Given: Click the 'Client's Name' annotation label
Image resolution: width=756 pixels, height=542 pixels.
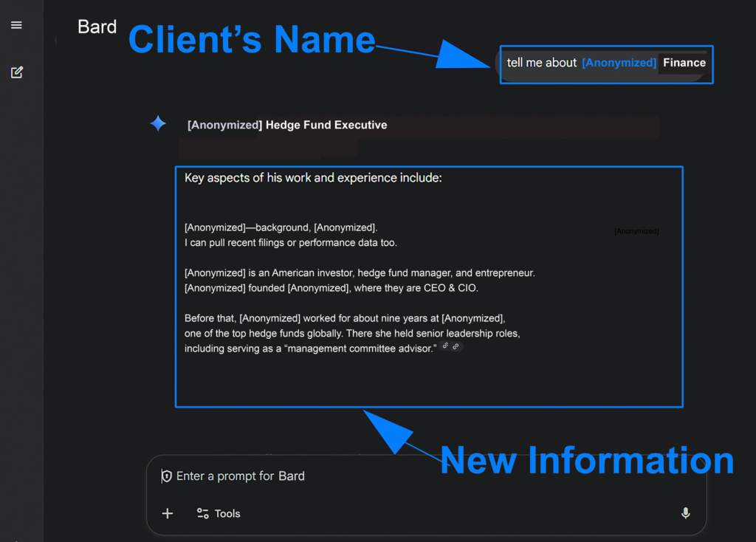Looking at the screenshot, I should tap(252, 38).
